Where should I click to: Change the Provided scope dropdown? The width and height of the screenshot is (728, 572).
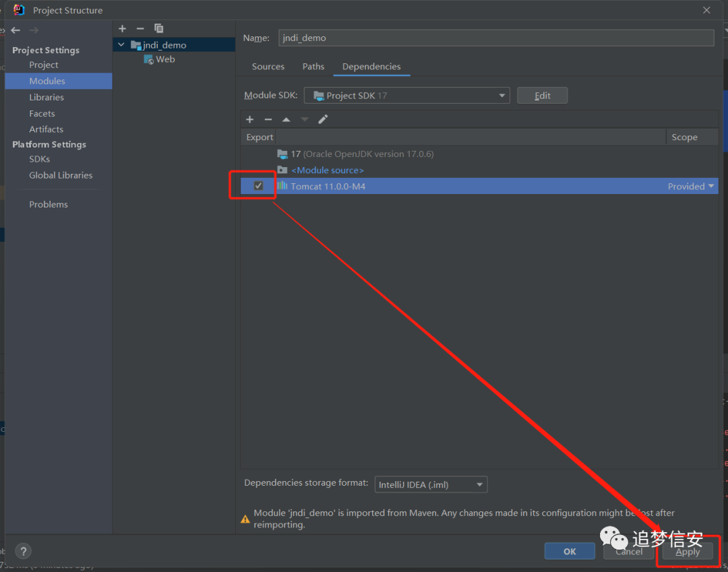pyautogui.click(x=691, y=187)
